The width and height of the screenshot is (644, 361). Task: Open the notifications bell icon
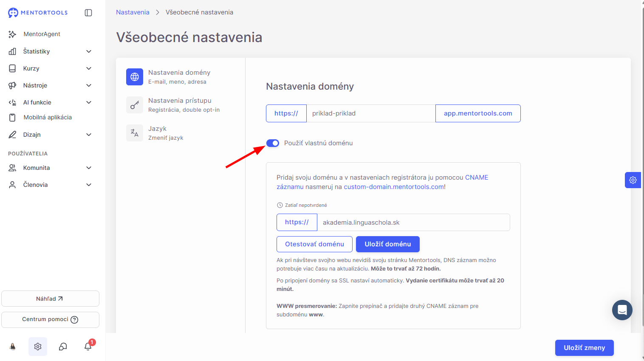tap(88, 347)
